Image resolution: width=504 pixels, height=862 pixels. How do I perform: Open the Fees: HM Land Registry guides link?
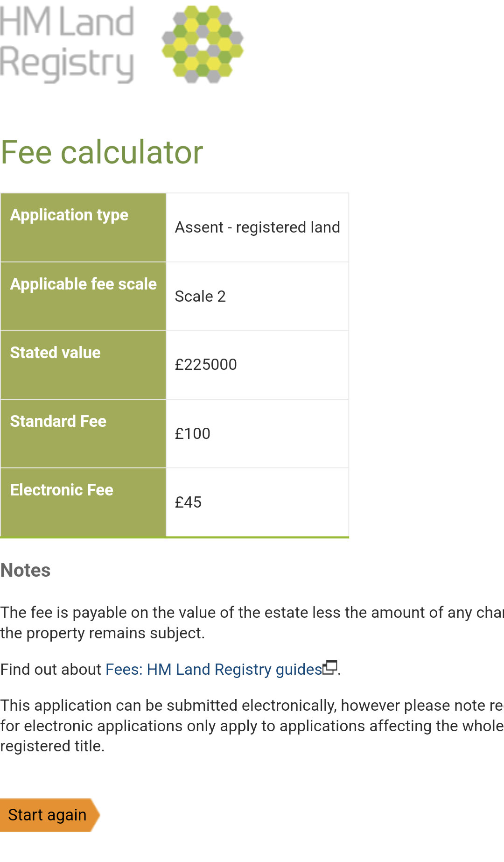(x=214, y=669)
